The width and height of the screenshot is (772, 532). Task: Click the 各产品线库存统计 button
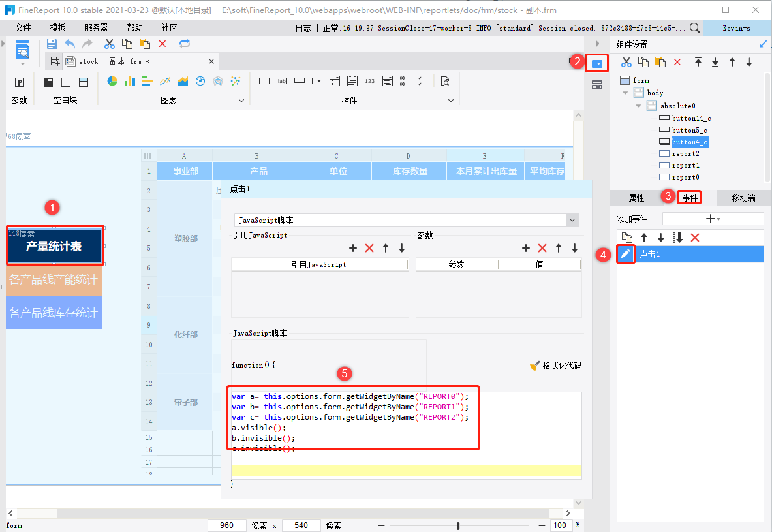tap(54, 313)
